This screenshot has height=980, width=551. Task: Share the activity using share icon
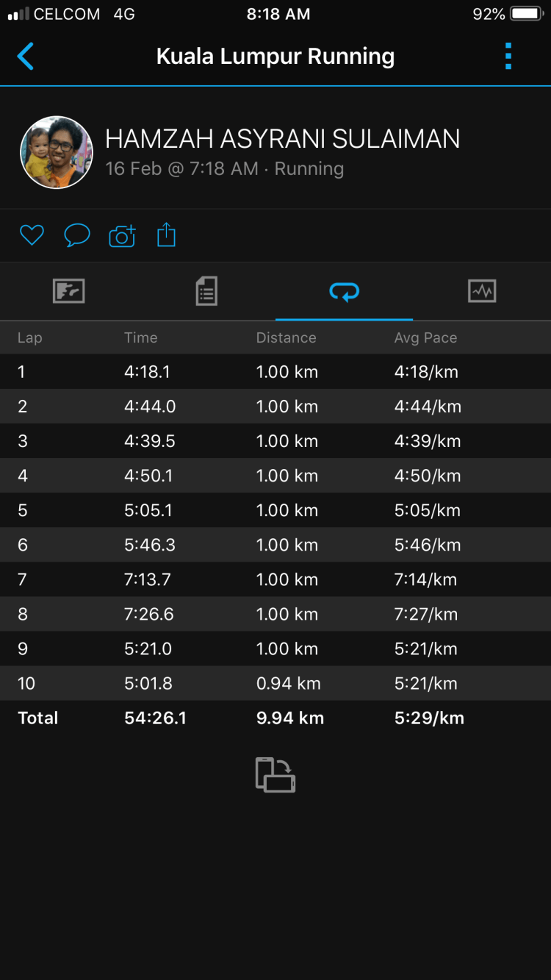coord(167,235)
